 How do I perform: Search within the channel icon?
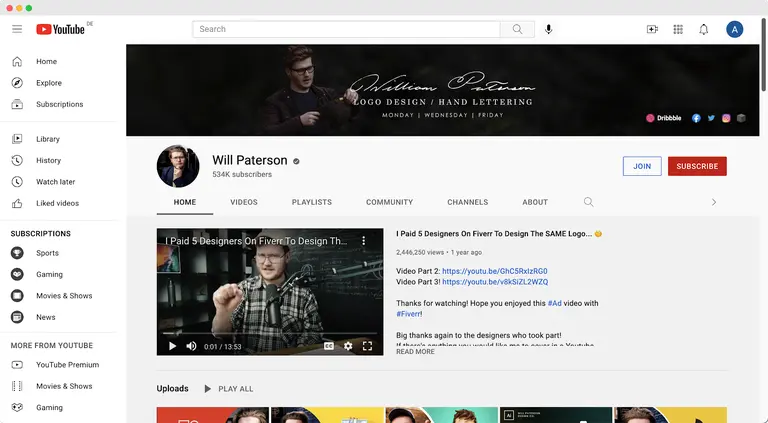point(589,202)
